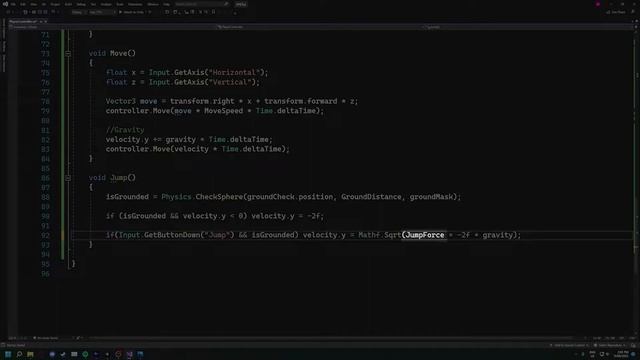Click the Visual Studio taskbar icon
Image resolution: width=640 pixels, height=360 pixels.
[x=129, y=354]
